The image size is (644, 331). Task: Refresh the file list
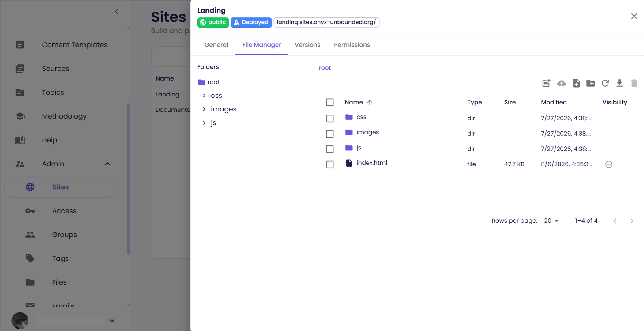point(605,83)
